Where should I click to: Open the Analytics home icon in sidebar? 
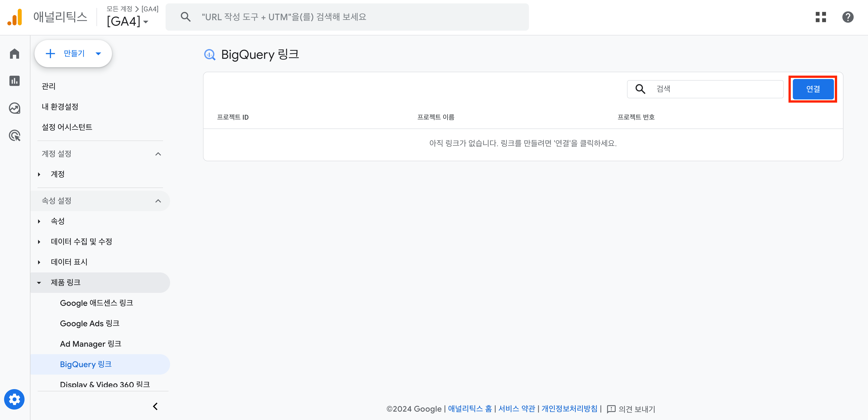[x=15, y=54]
